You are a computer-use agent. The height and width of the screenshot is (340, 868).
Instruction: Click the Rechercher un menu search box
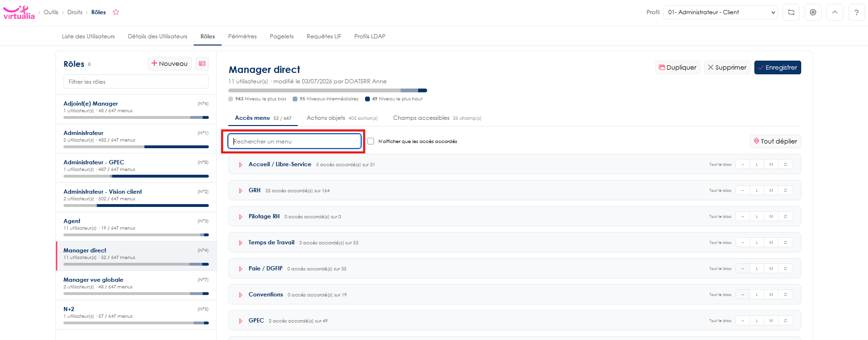tap(295, 141)
